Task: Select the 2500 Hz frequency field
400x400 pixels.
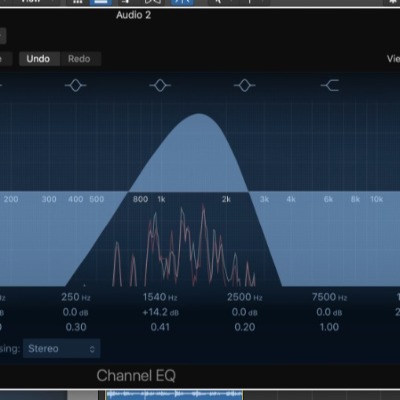Action: [245, 297]
